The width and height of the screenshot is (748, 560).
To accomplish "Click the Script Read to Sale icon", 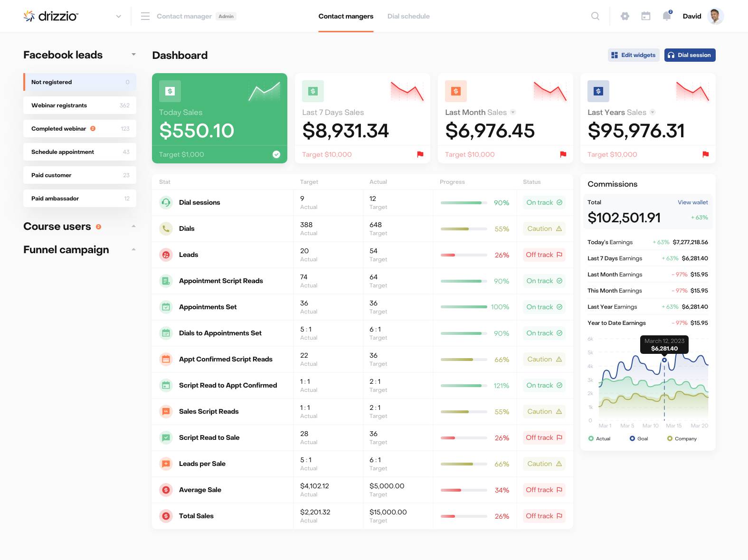I will [166, 437].
